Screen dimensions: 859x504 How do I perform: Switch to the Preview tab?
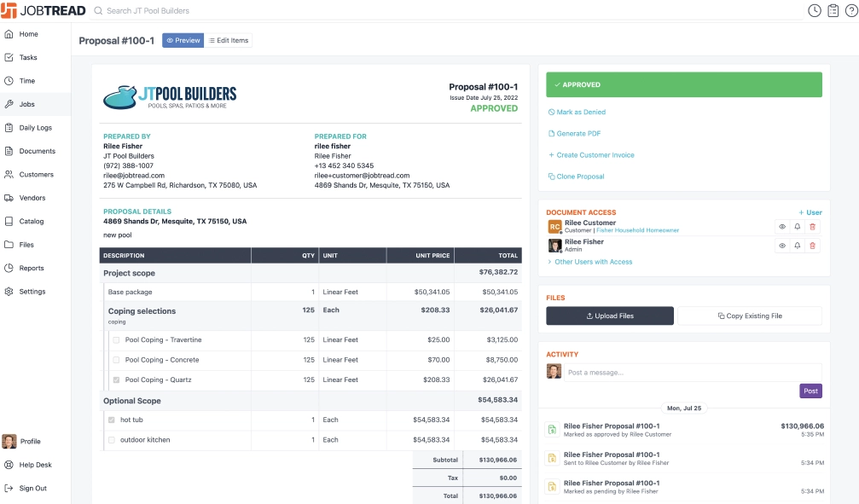[x=183, y=39]
